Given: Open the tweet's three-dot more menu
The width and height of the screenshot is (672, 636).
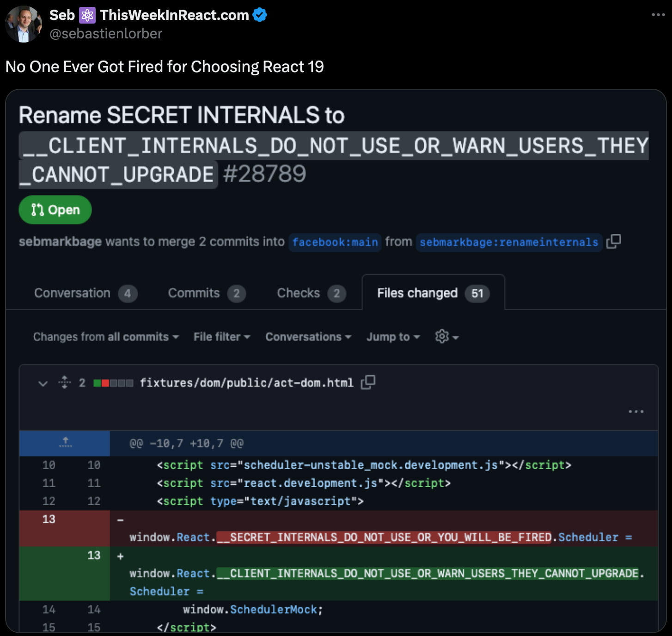Looking at the screenshot, I should (x=658, y=15).
